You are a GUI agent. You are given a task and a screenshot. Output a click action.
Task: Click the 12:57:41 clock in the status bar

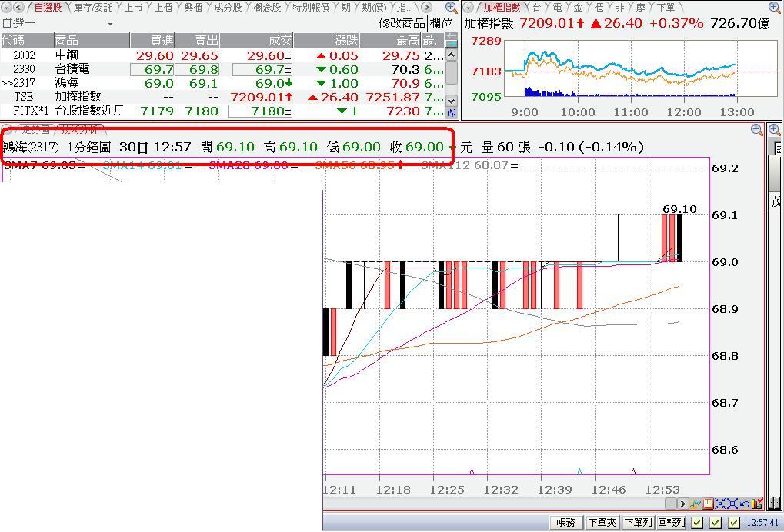click(763, 523)
